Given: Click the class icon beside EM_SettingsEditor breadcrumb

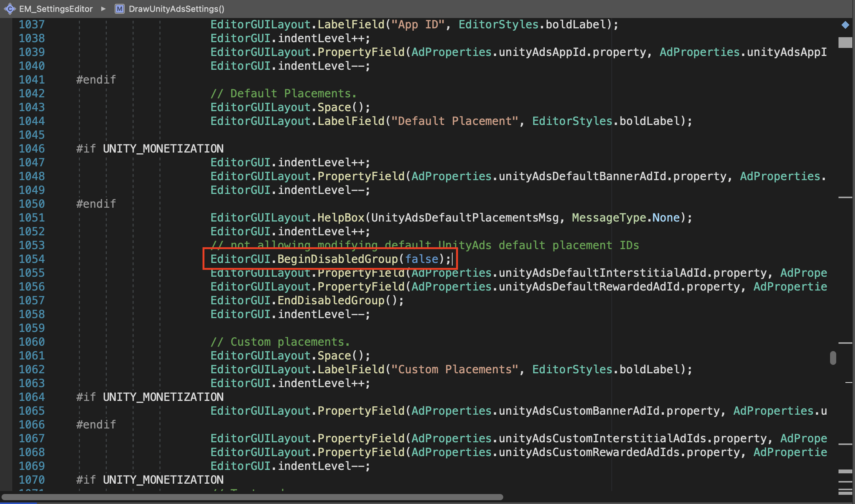Looking at the screenshot, I should (9, 8).
